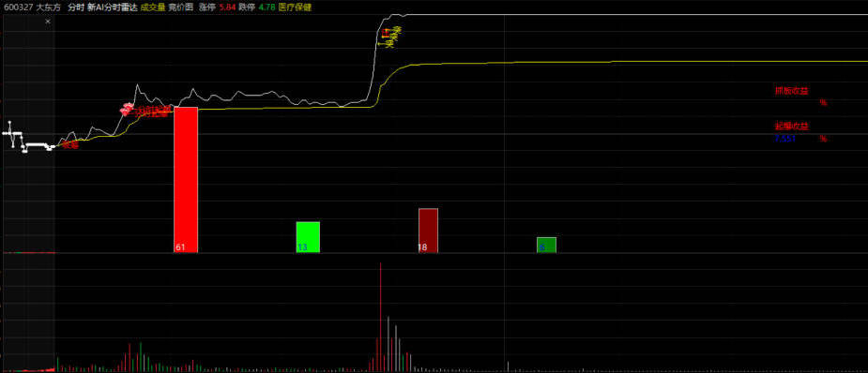
Task: Click the yellow signal markers near price peak
Action: (389, 37)
